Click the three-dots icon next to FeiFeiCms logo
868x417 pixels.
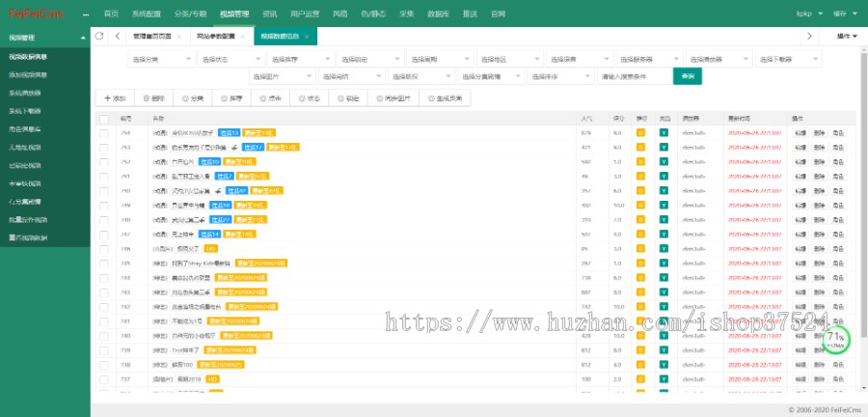pos(84,14)
